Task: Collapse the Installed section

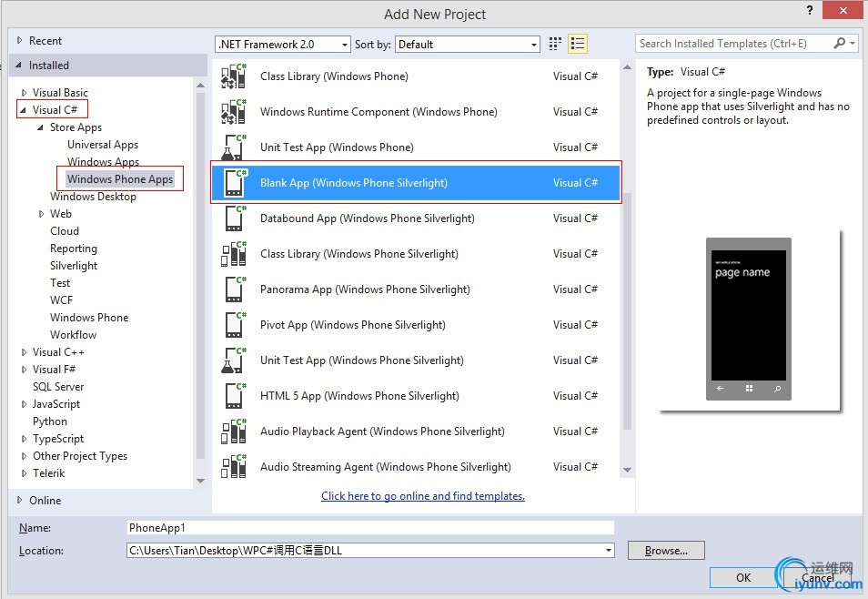Action: click(x=19, y=66)
